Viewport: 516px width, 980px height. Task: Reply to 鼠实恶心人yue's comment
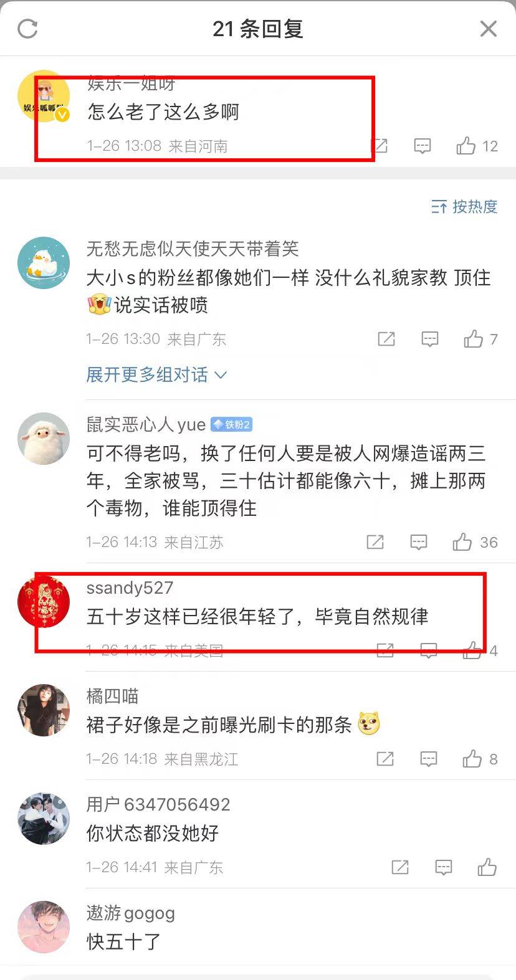419,542
